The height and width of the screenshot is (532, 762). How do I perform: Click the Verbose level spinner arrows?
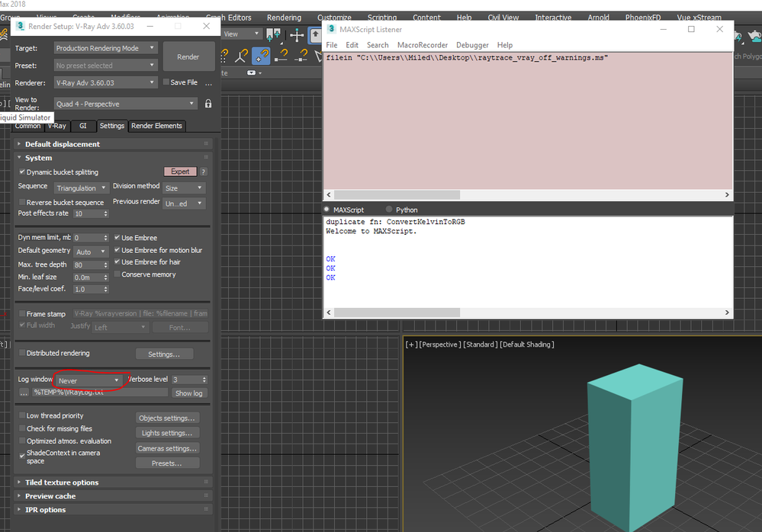(x=204, y=380)
